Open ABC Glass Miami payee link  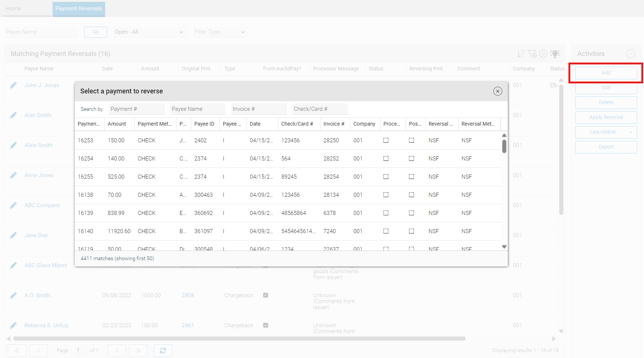46,265
